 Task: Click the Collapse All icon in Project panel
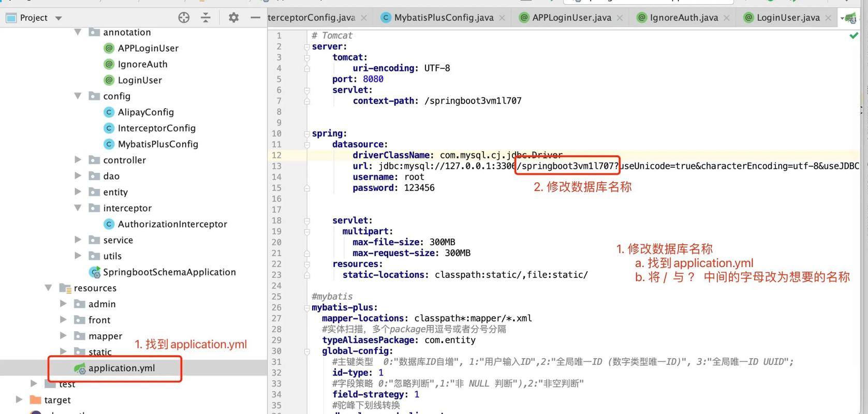click(x=205, y=18)
